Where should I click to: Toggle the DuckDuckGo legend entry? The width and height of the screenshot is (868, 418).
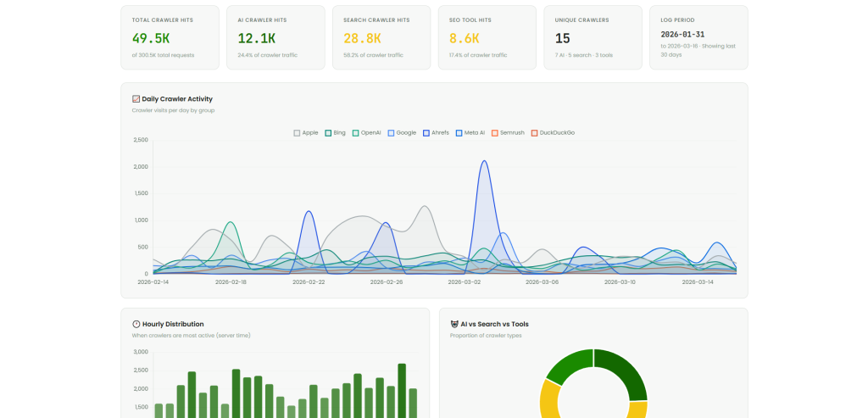tap(553, 133)
